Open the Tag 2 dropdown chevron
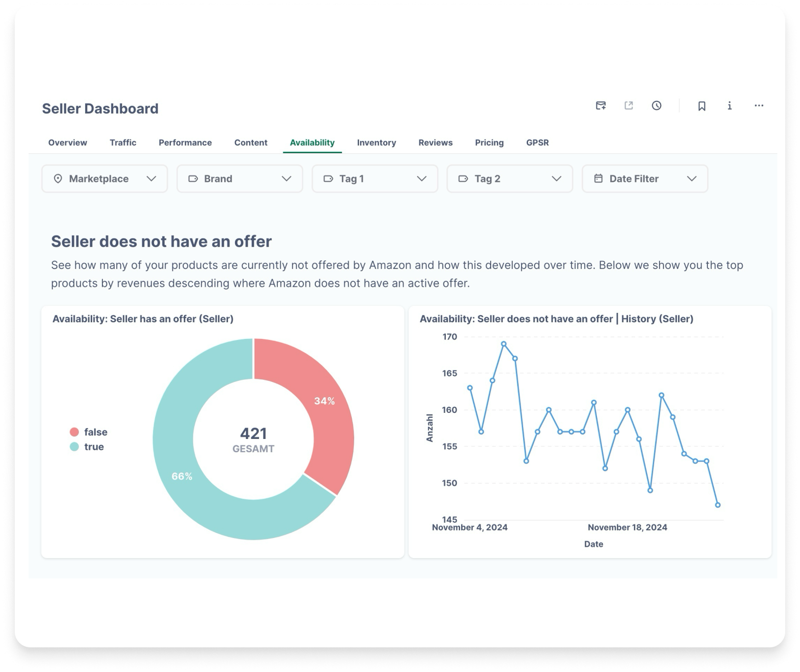 (557, 179)
